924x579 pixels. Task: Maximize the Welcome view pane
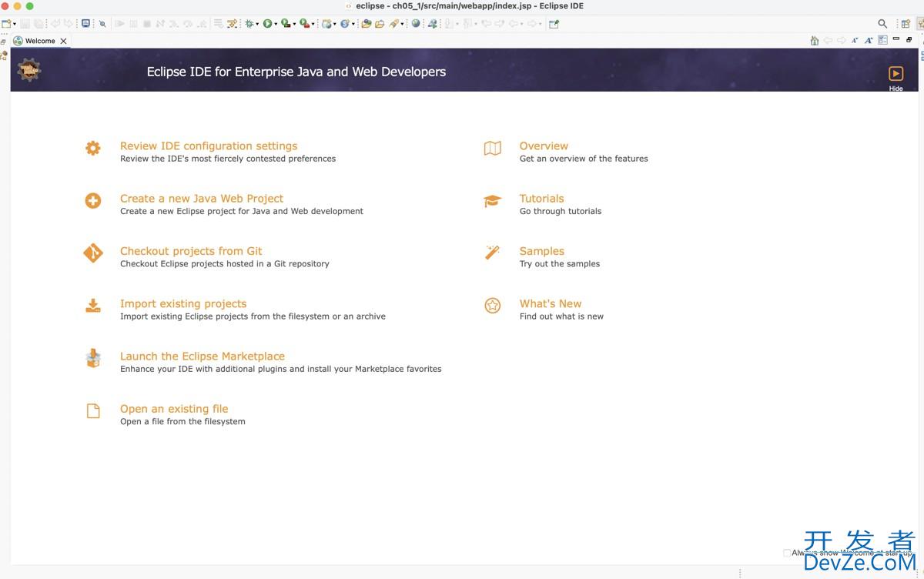[909, 39]
